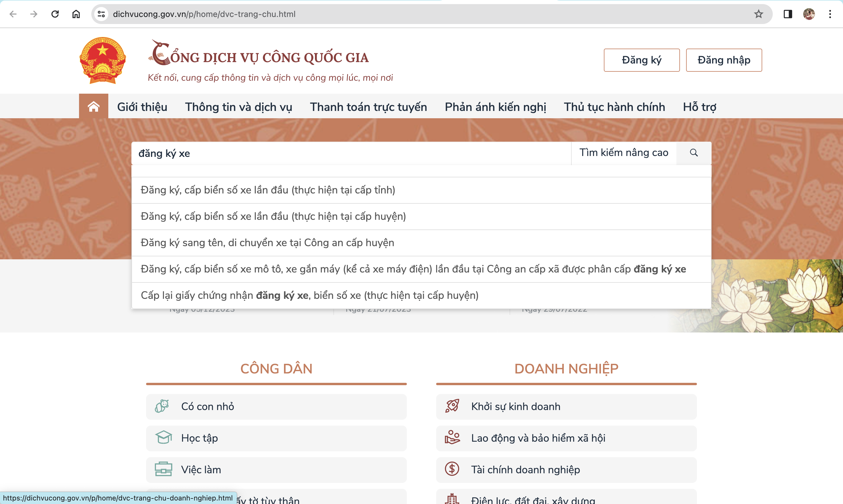843x504 pixels.
Task: Open the browser profile avatar
Action: click(x=809, y=14)
